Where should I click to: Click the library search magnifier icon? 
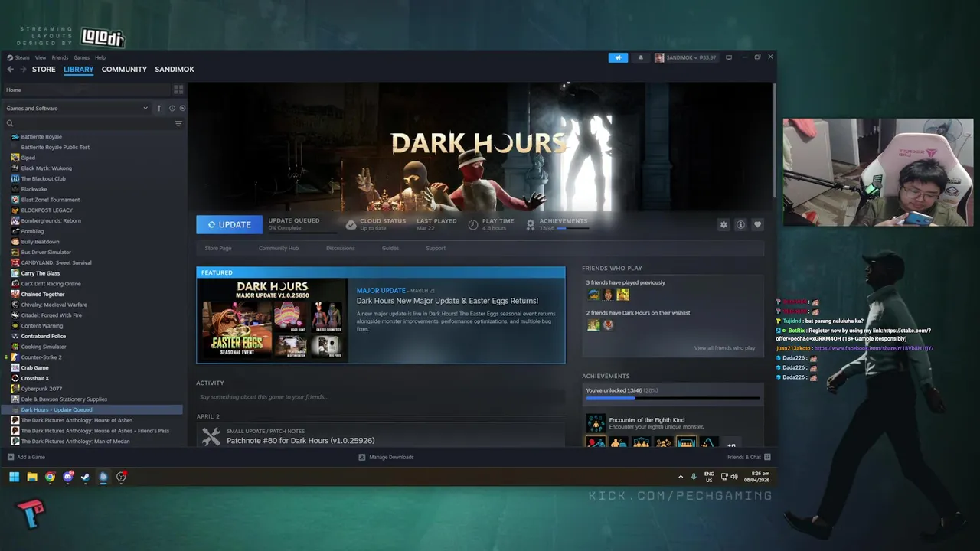[x=10, y=123]
